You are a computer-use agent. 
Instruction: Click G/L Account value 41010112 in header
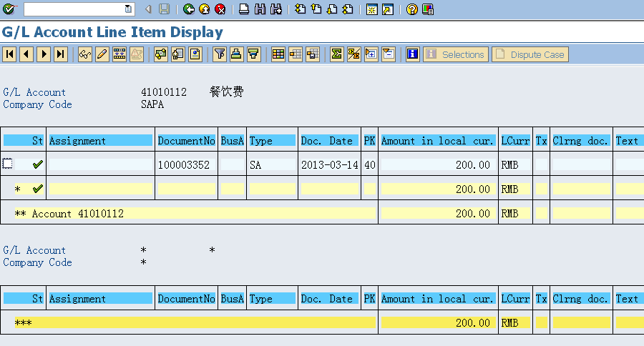click(x=163, y=92)
